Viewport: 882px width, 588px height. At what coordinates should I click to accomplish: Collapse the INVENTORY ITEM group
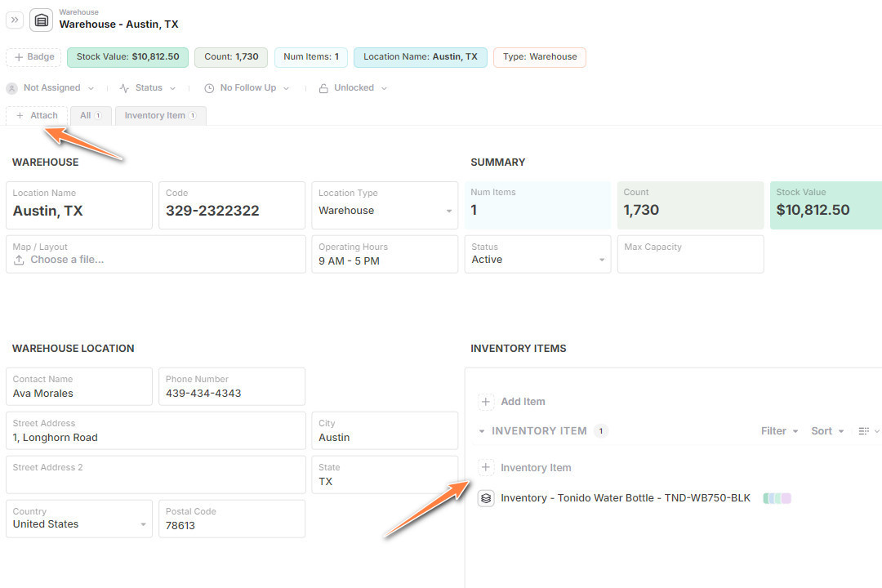click(x=482, y=431)
